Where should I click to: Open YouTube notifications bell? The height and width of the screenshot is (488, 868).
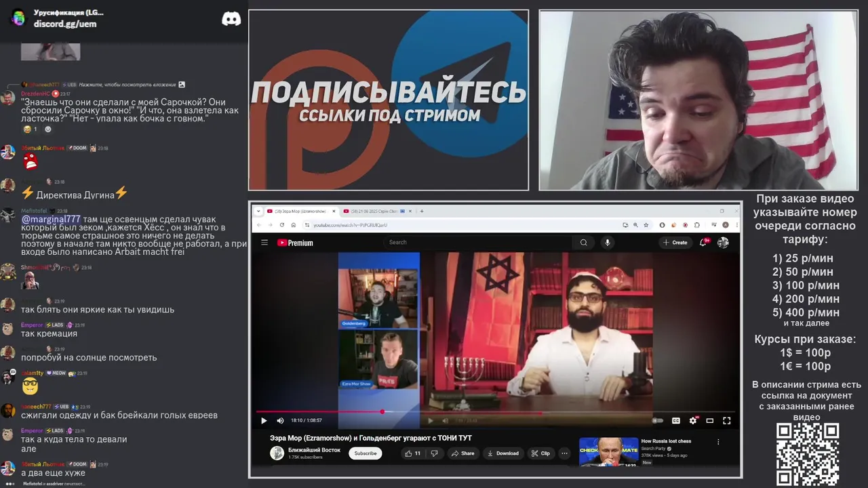pos(704,242)
